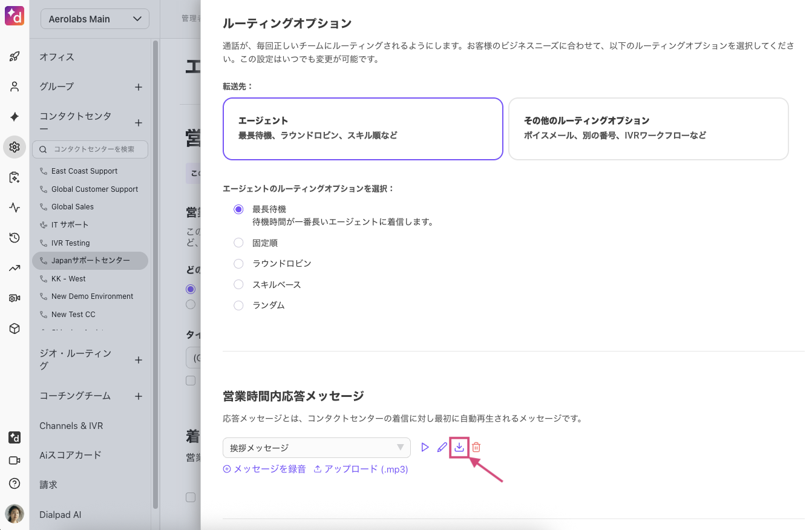812x530 pixels.
Task: Open the 挨拶メッセージ dropdown
Action: (316, 448)
